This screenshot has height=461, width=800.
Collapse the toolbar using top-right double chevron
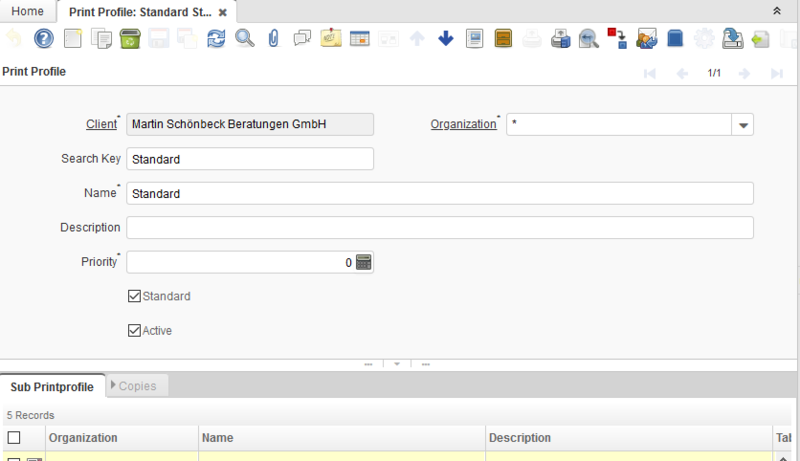tap(778, 10)
